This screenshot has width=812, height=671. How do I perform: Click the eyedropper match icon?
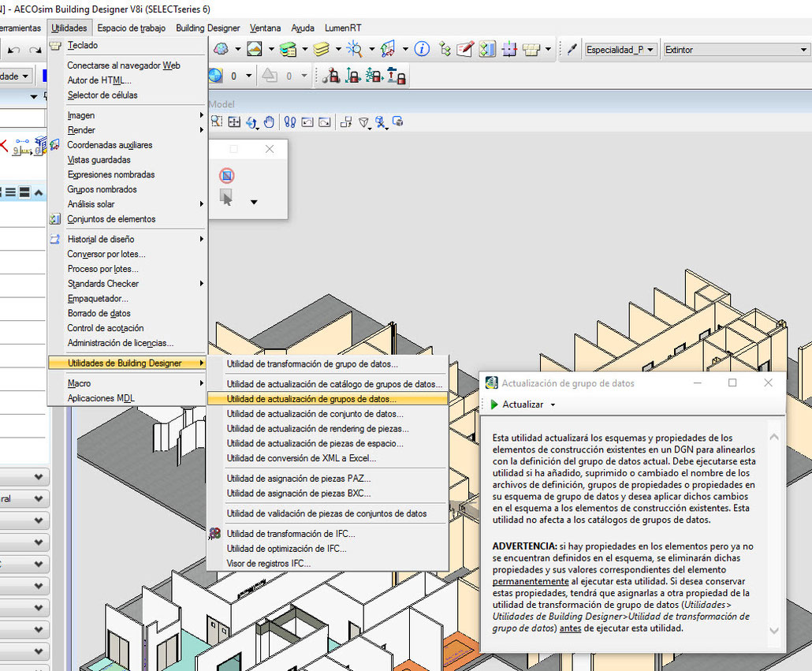tap(572, 49)
